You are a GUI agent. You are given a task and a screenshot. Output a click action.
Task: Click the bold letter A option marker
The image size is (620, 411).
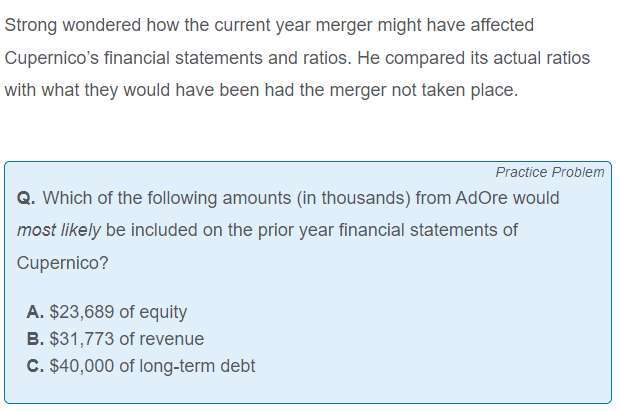point(35,312)
